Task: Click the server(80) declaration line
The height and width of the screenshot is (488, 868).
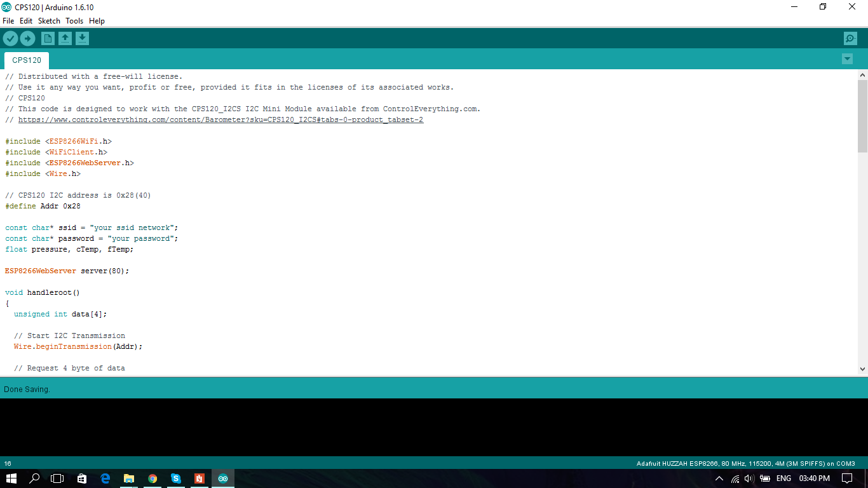Action: click(67, 271)
